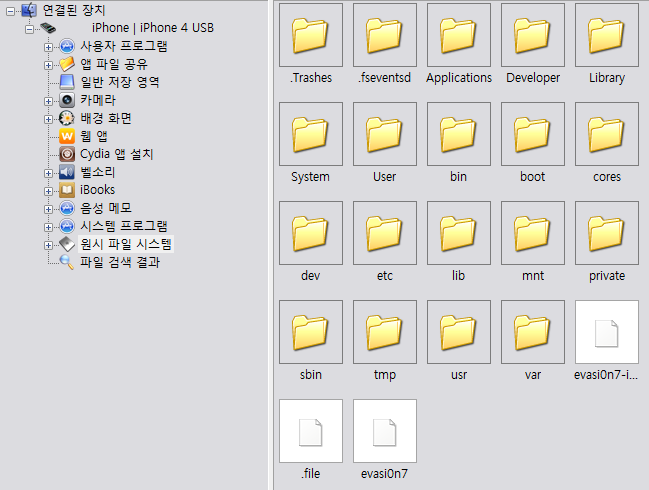Image resolution: width=649 pixels, height=490 pixels.
Task: Open the .fseventsd folder
Action: point(385,35)
